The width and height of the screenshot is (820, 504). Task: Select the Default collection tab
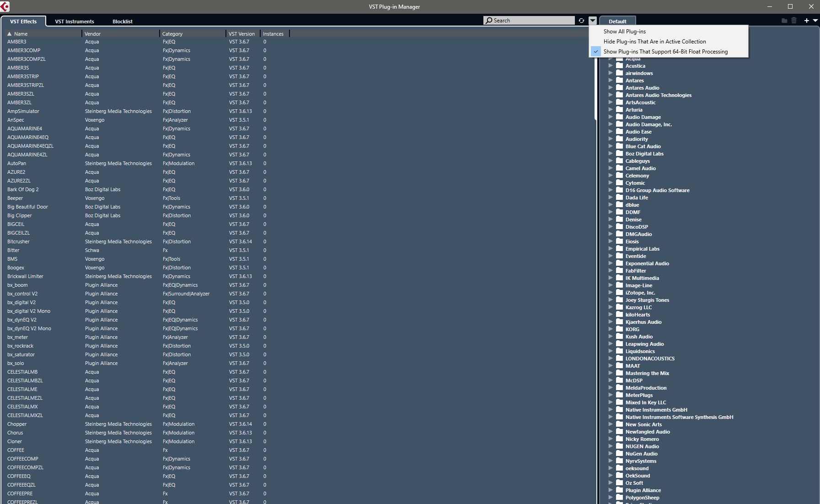point(617,21)
